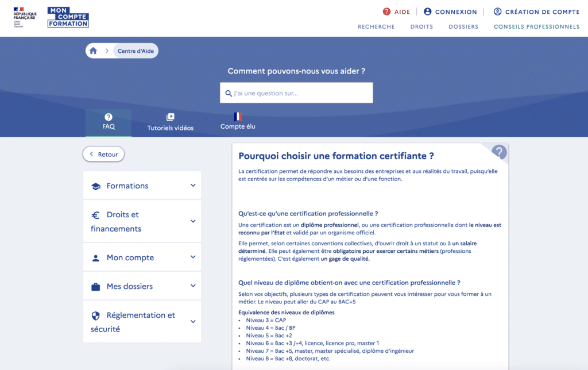Click the 'Niveau 3 = CAP' list item
Viewport: 588px width, 370px height.
pos(266,320)
